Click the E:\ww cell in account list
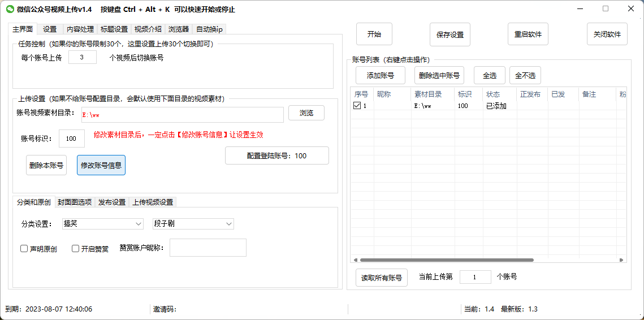 pyautogui.click(x=433, y=106)
